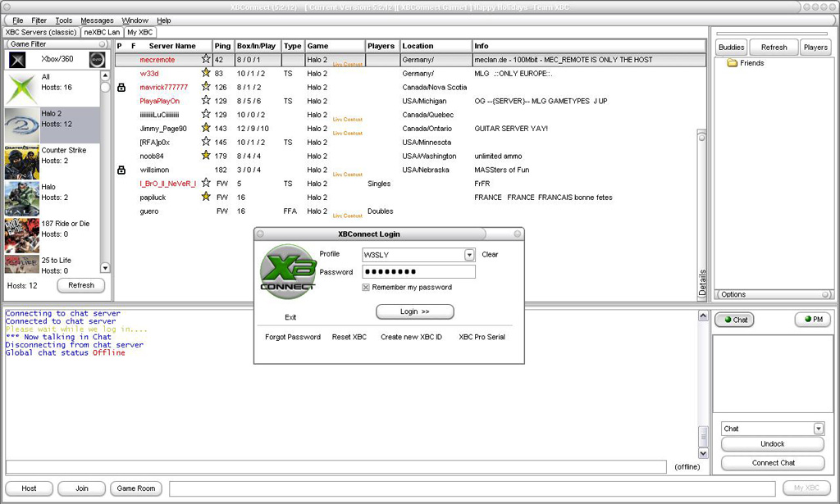Viewport: 840px width, 504px height.
Task: Click XBC Pro Serial link
Action: click(482, 337)
